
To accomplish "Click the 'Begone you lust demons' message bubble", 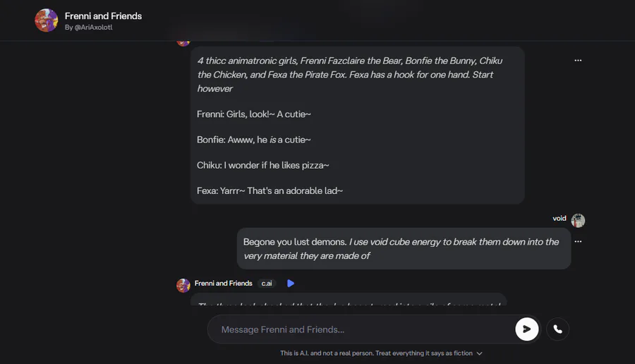I will [x=403, y=248].
